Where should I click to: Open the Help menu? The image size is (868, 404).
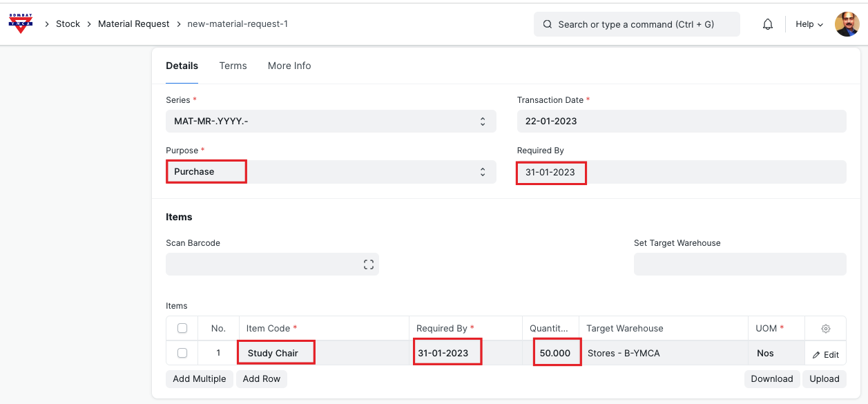tap(809, 24)
